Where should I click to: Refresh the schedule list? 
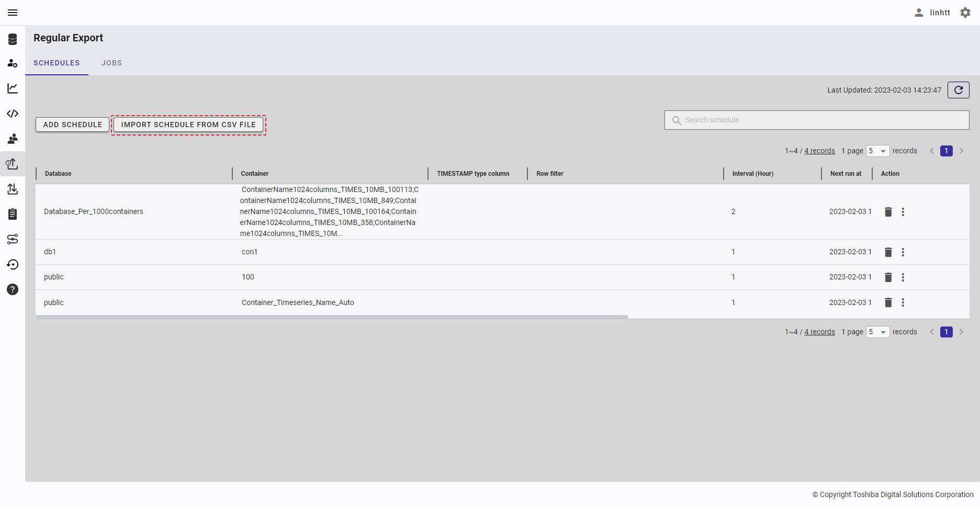coord(959,90)
